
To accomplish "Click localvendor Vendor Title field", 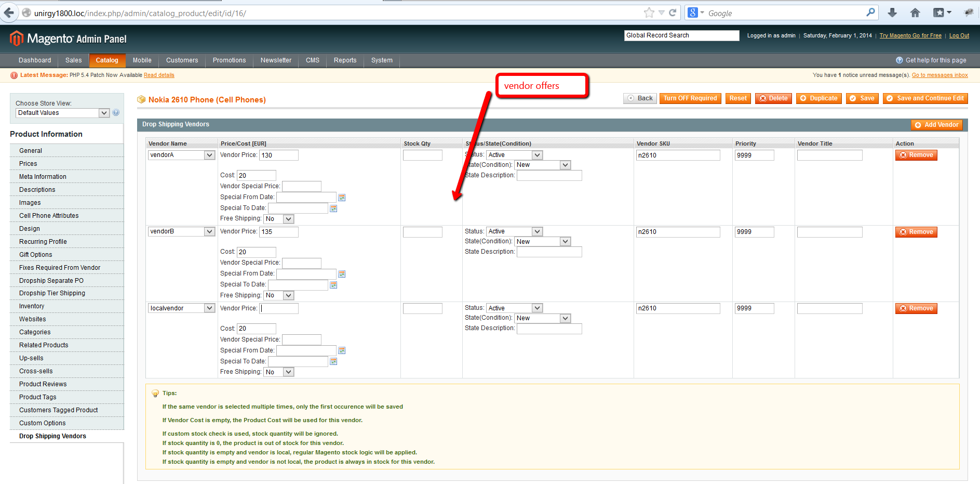I will click(830, 308).
